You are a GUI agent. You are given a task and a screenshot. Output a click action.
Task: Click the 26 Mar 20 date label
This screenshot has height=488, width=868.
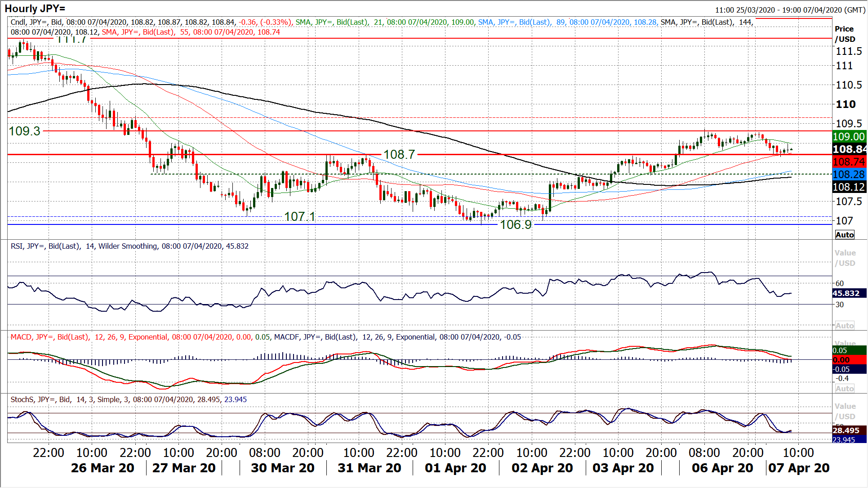click(102, 468)
